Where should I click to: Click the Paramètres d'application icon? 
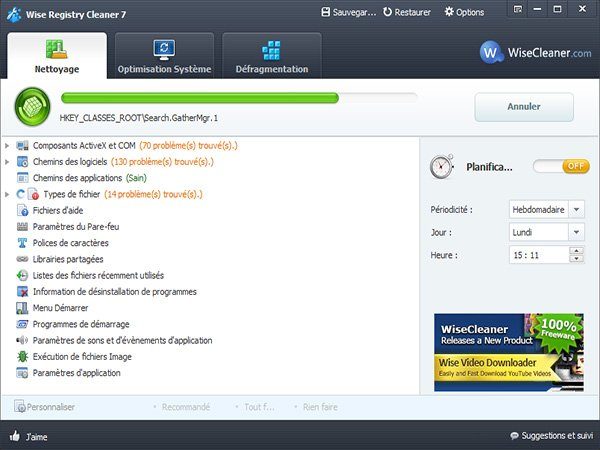[23, 373]
